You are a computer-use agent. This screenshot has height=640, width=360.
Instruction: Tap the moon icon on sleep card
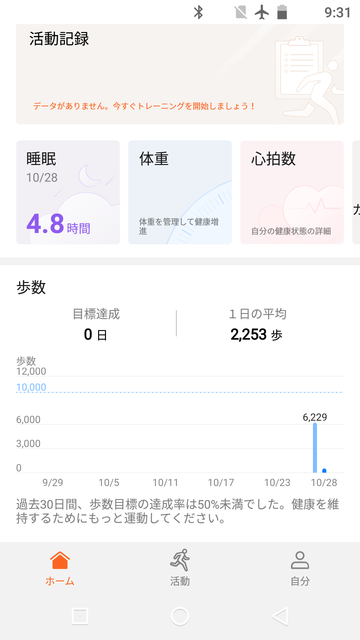pyautogui.click(x=89, y=176)
